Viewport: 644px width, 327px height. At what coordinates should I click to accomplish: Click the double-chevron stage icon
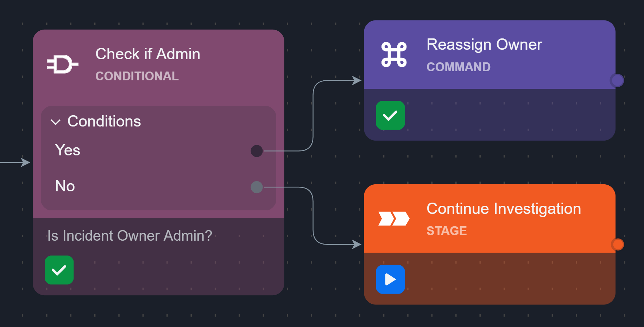(x=394, y=218)
